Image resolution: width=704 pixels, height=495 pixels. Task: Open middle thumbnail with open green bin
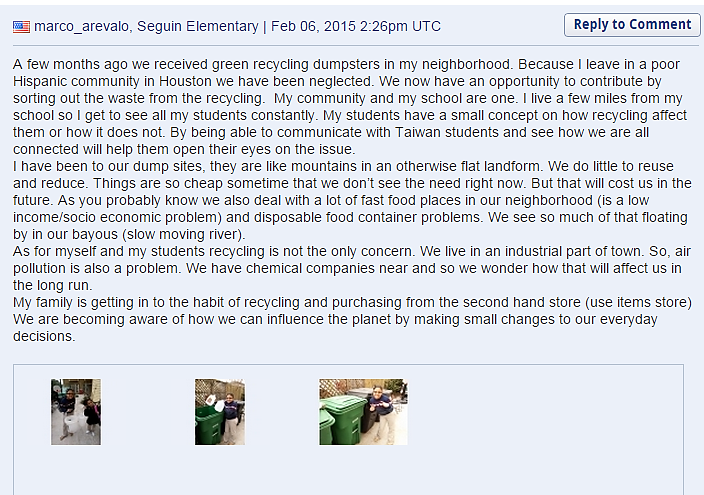[x=220, y=412]
